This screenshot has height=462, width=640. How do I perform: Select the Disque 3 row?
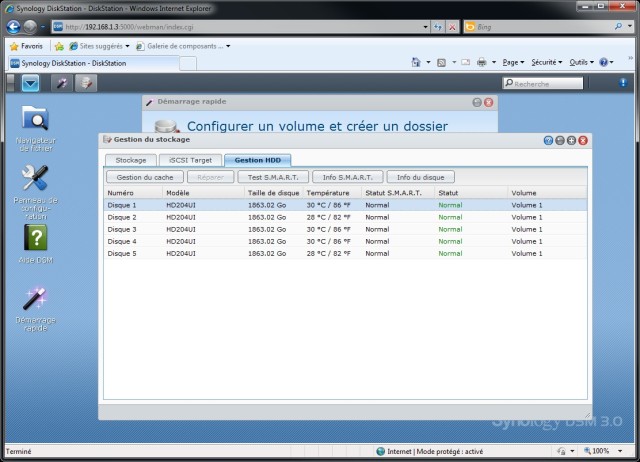[345, 229]
